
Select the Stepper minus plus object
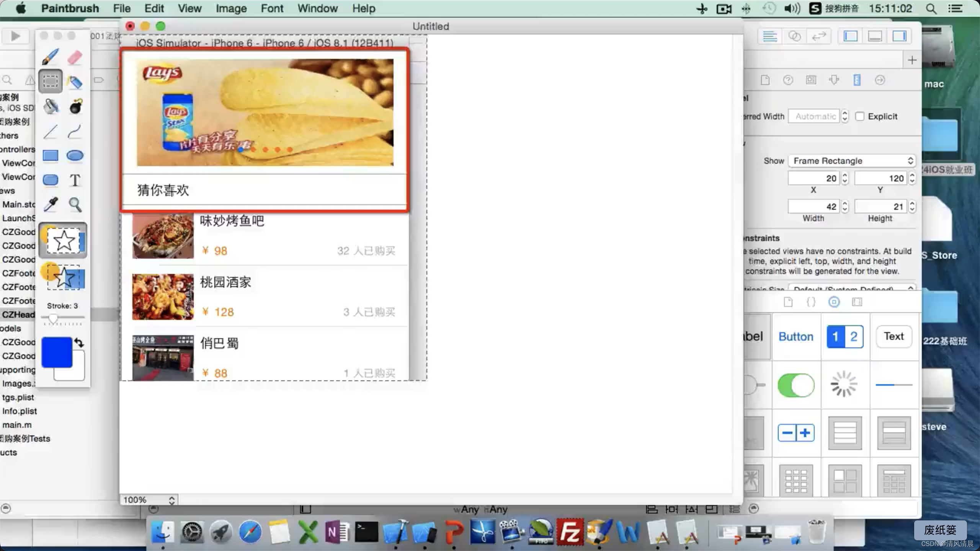tap(796, 433)
